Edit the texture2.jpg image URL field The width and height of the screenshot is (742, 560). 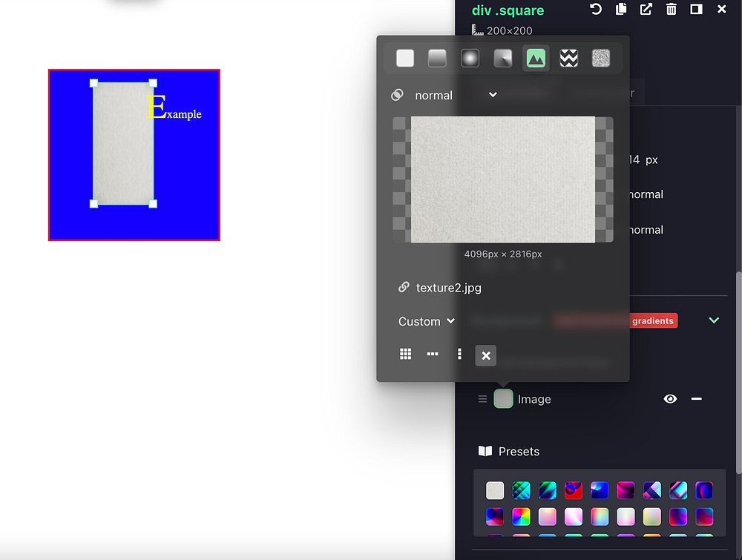click(x=449, y=288)
